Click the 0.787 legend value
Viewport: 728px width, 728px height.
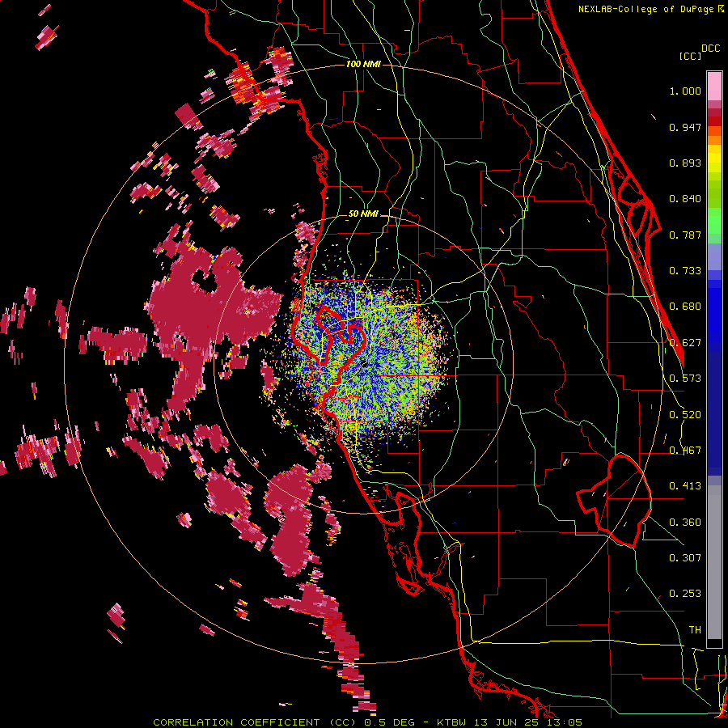(x=685, y=235)
